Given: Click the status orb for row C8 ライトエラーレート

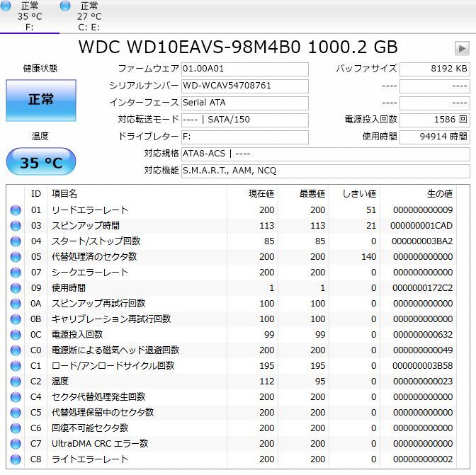Looking at the screenshot, I should point(16,459).
